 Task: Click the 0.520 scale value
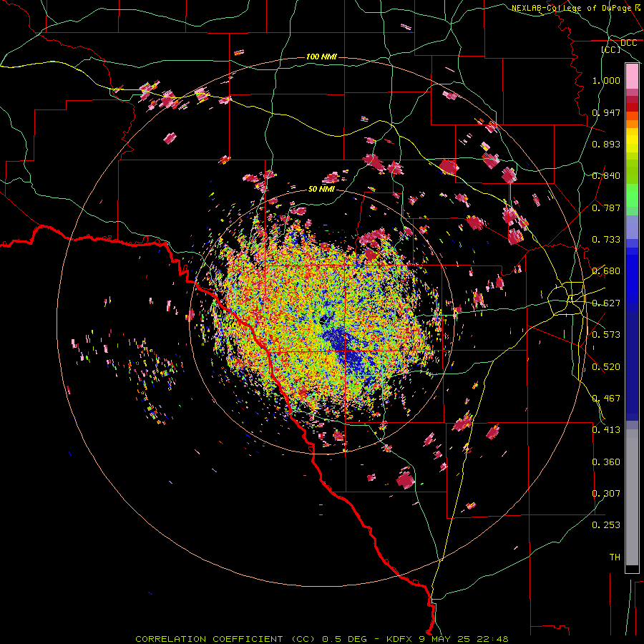tap(606, 367)
